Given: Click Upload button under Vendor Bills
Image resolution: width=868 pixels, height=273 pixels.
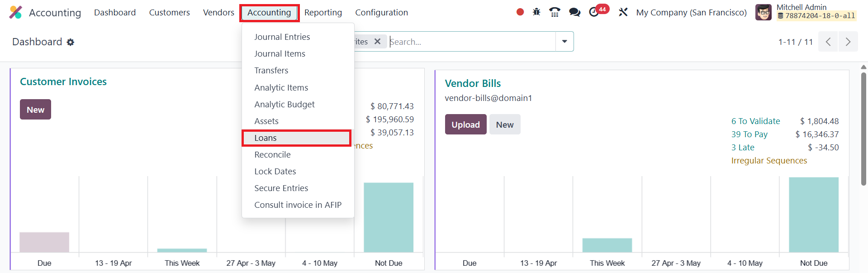Looking at the screenshot, I should pyautogui.click(x=465, y=125).
